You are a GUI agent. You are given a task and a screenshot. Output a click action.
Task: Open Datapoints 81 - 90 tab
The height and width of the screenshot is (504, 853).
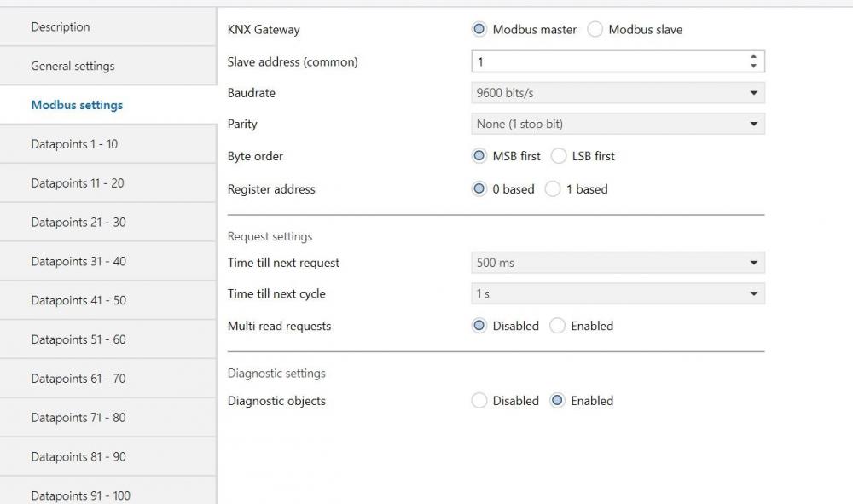click(x=108, y=456)
